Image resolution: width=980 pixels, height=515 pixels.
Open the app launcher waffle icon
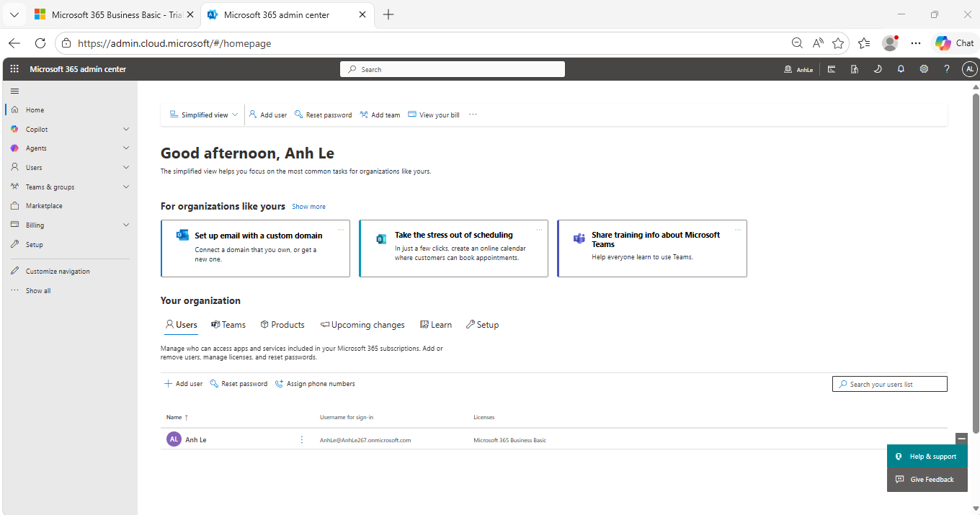click(14, 69)
